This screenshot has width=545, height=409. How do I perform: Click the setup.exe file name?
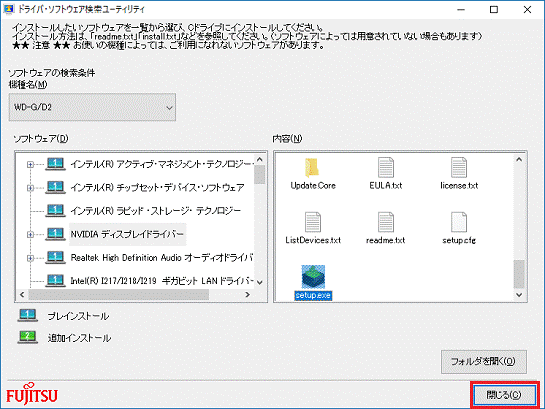click(313, 295)
